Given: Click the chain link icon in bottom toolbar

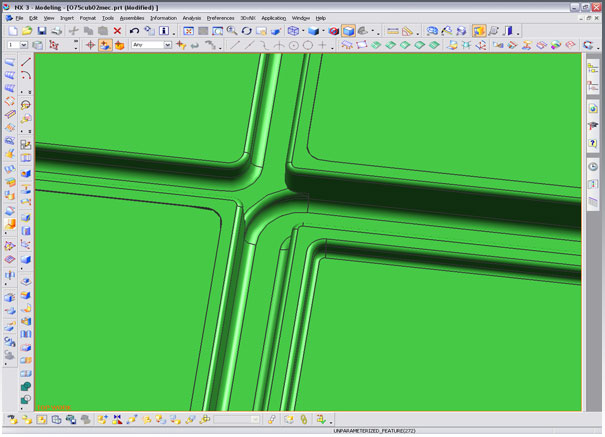Looking at the screenshot, I should click(304, 419).
